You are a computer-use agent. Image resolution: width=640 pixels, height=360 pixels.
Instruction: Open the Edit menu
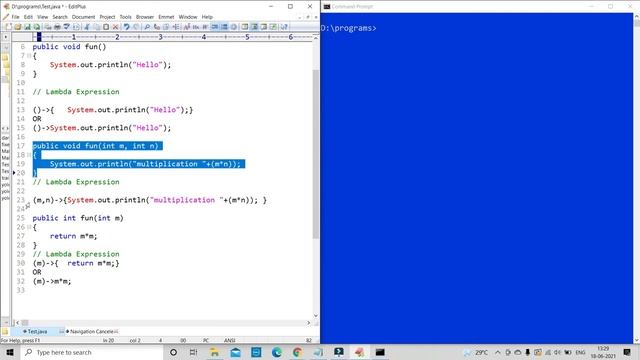pos(28,17)
